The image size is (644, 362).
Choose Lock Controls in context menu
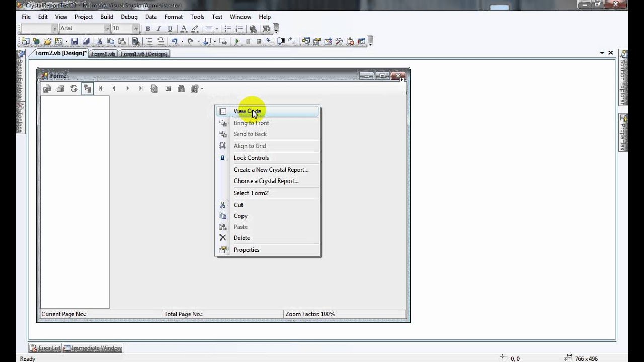pyautogui.click(x=268, y=158)
